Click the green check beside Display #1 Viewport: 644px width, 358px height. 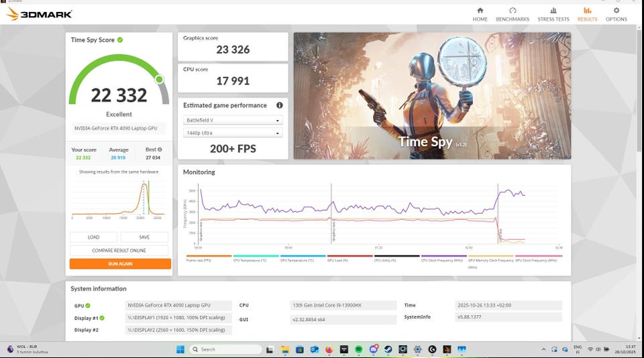(x=102, y=318)
